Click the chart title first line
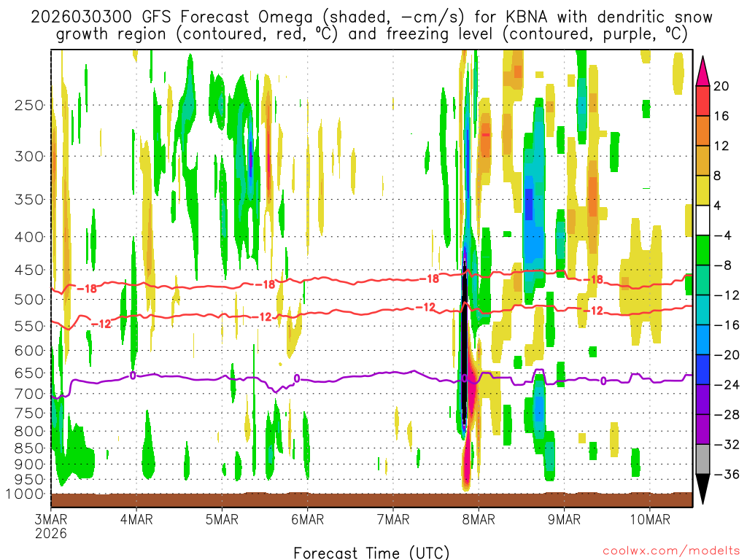747x560 pixels. tap(371, 17)
